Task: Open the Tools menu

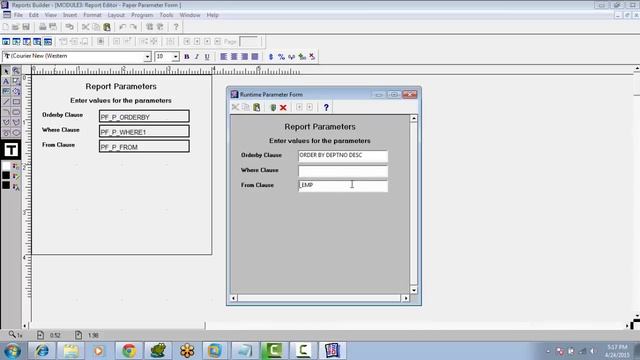Action: (x=166, y=15)
